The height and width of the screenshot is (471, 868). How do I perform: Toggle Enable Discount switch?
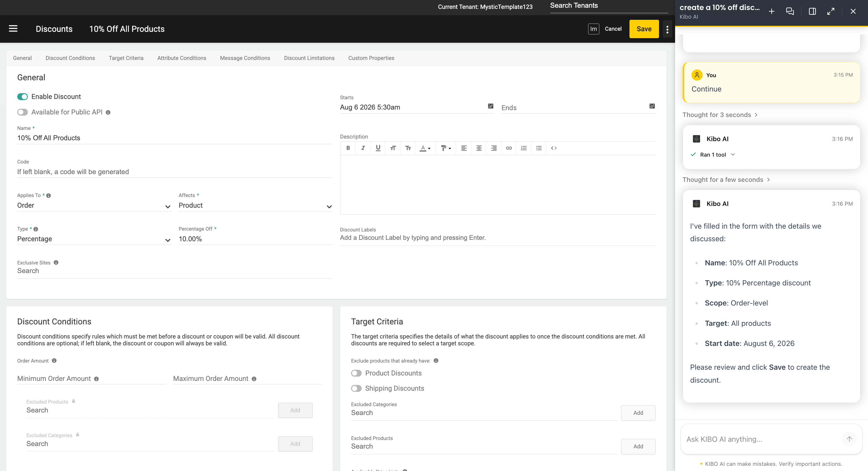click(x=23, y=97)
